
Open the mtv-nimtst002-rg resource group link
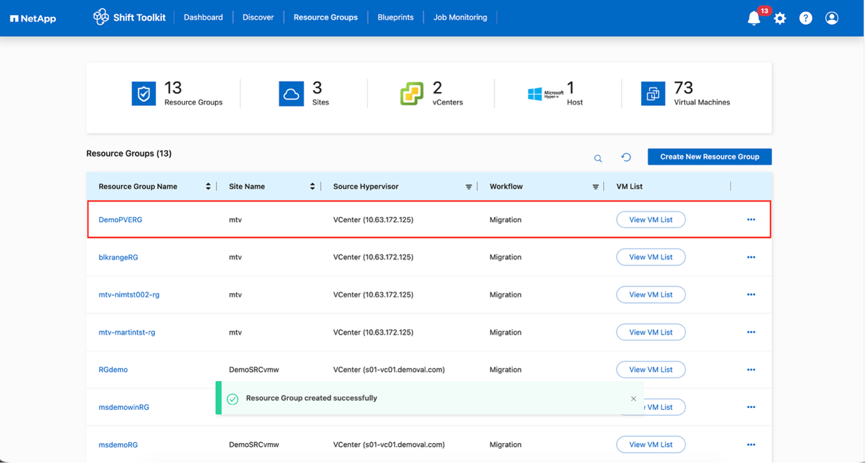129,295
